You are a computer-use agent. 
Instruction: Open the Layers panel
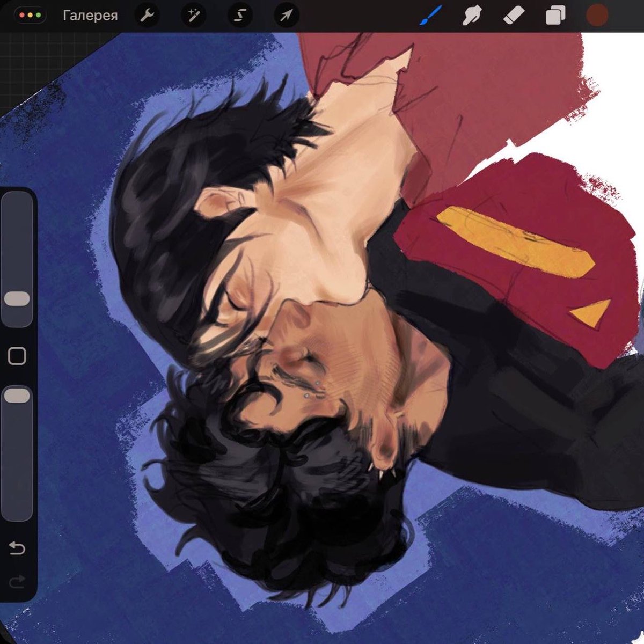[555, 16]
